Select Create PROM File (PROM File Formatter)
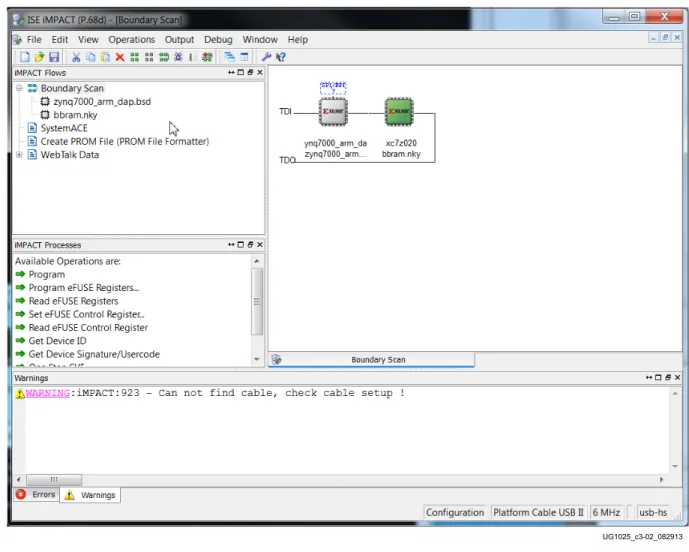 pos(125,142)
